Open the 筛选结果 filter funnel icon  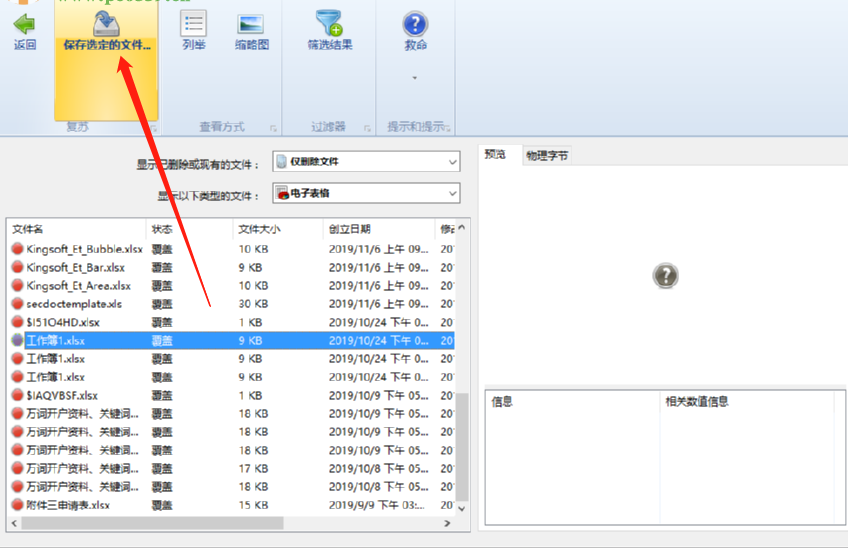[x=329, y=23]
